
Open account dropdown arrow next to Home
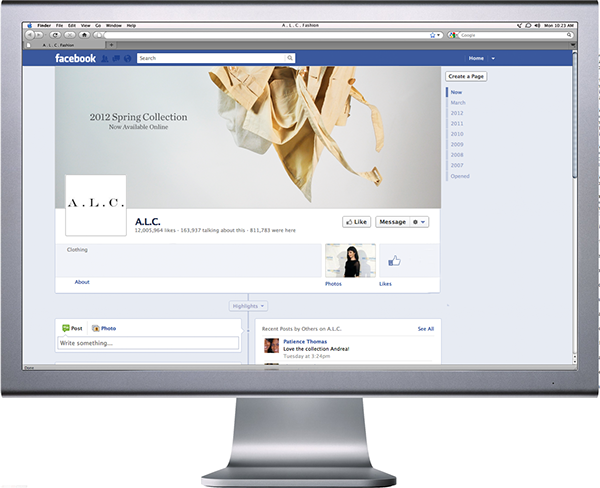(493, 59)
